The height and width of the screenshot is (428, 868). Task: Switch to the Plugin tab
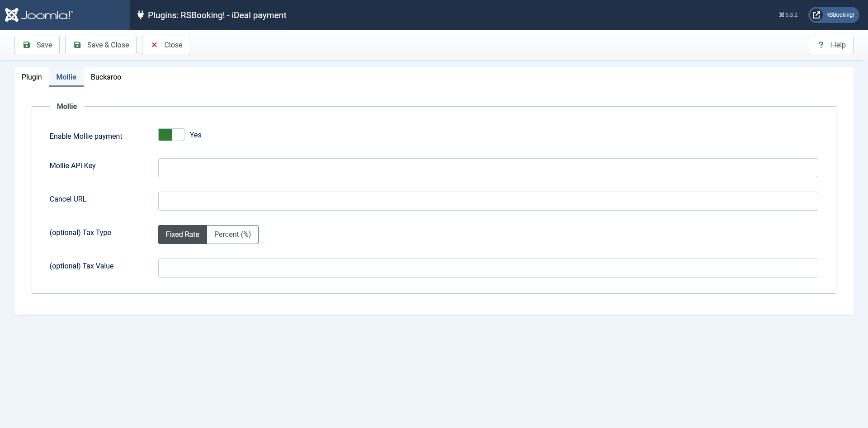(x=32, y=77)
